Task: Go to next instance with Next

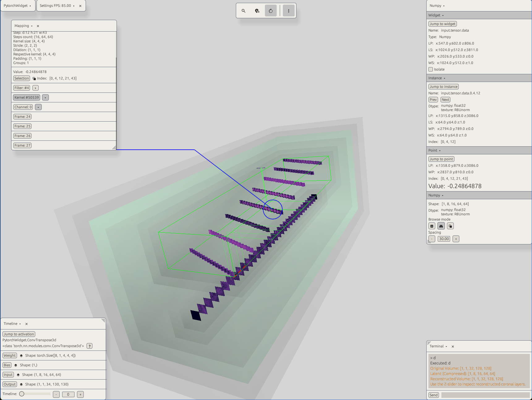Action: (x=445, y=100)
